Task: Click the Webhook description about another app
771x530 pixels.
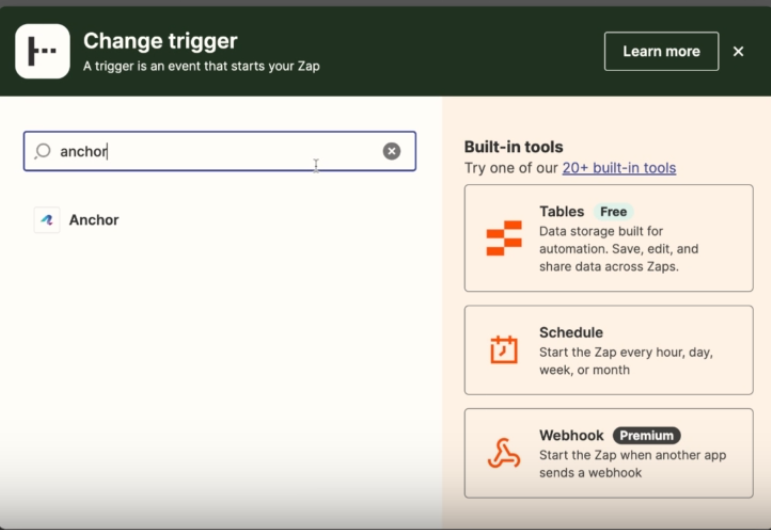Action: pyautogui.click(x=632, y=464)
